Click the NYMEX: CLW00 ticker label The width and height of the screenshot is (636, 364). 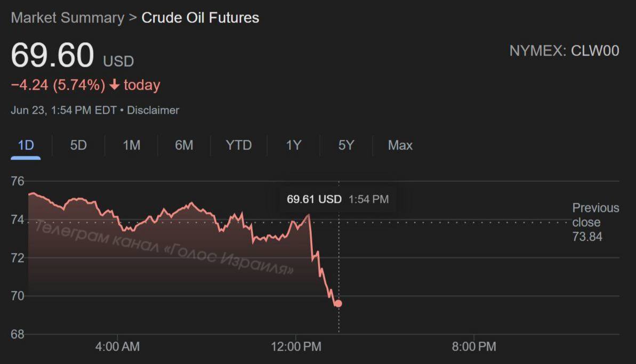pos(564,51)
